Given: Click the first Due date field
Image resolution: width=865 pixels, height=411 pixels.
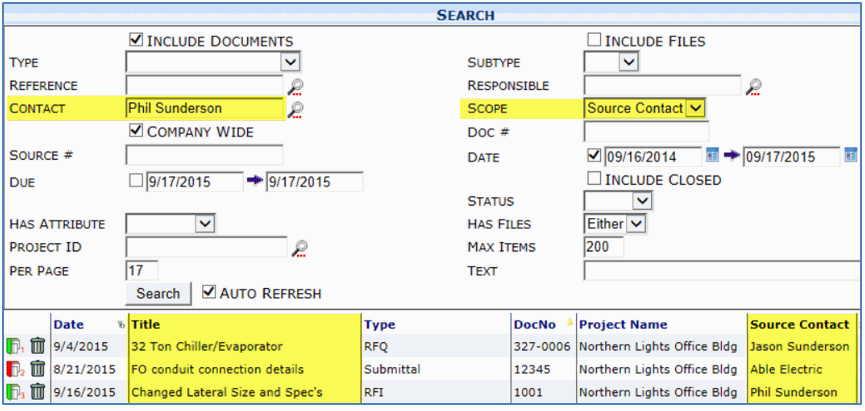Looking at the screenshot, I should coord(195,182).
